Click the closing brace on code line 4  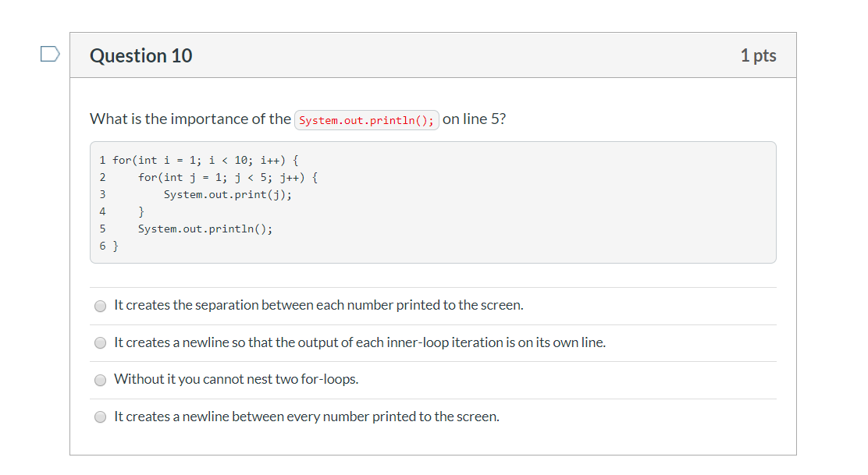pyautogui.click(x=141, y=212)
